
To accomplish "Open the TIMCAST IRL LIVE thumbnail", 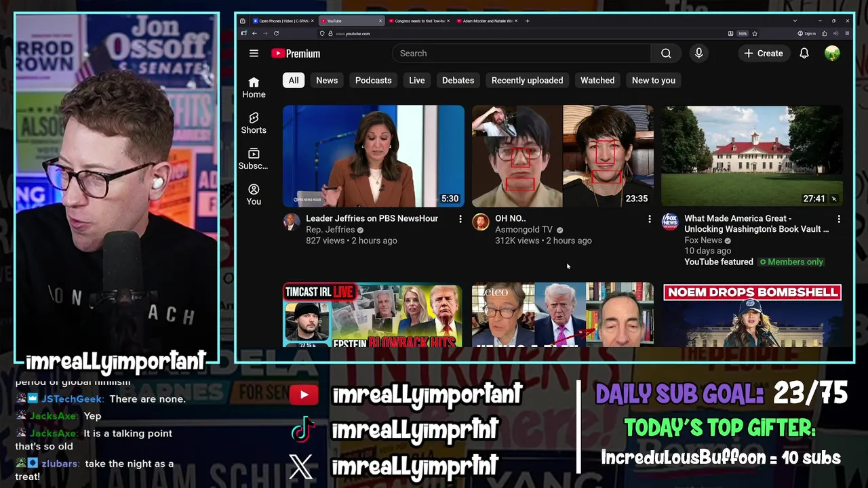I will click(x=374, y=315).
